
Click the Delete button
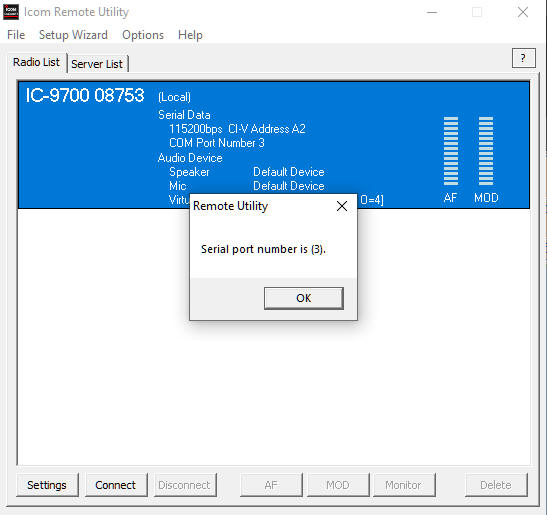pyautogui.click(x=496, y=485)
